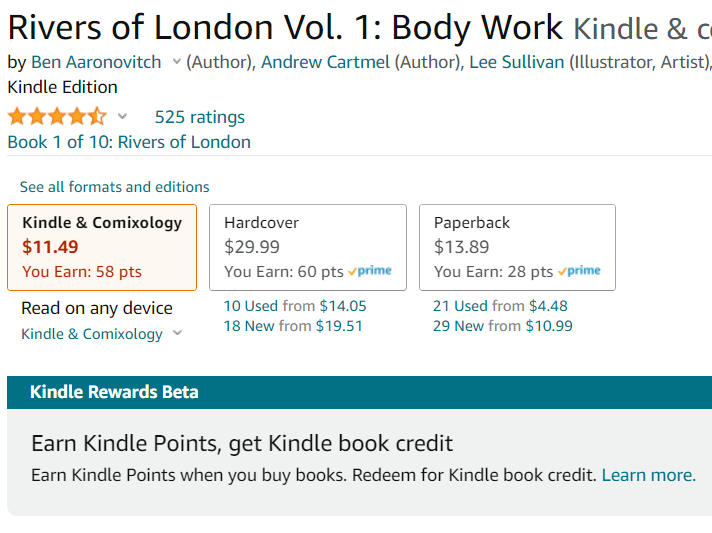This screenshot has height=533, width=712.
Task: Open the 525 ratings link
Action: point(199,117)
